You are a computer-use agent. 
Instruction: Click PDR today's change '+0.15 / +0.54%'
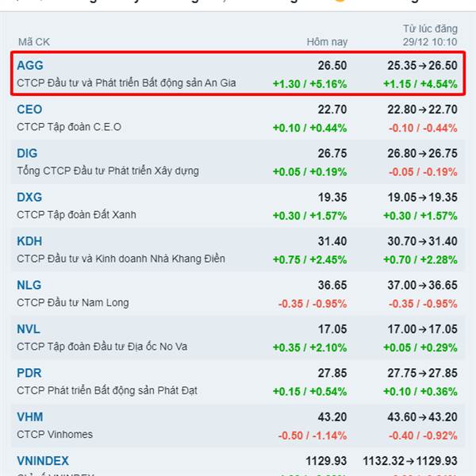[309, 392]
